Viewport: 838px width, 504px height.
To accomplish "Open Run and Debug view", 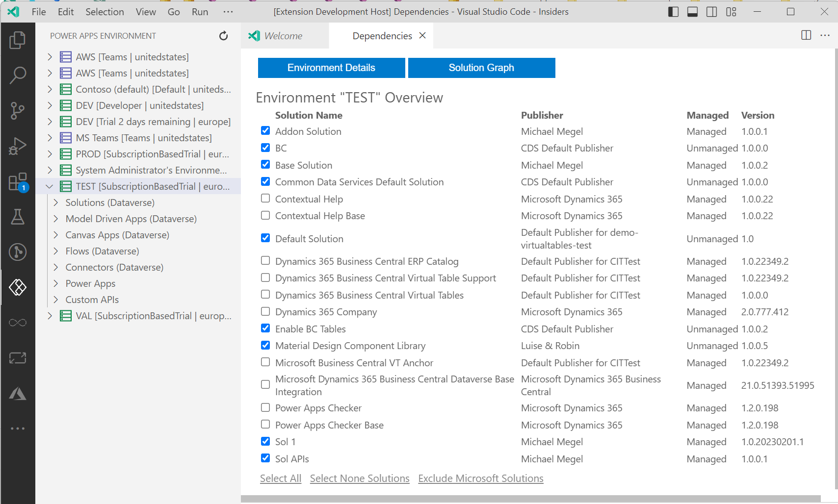I will (x=18, y=146).
